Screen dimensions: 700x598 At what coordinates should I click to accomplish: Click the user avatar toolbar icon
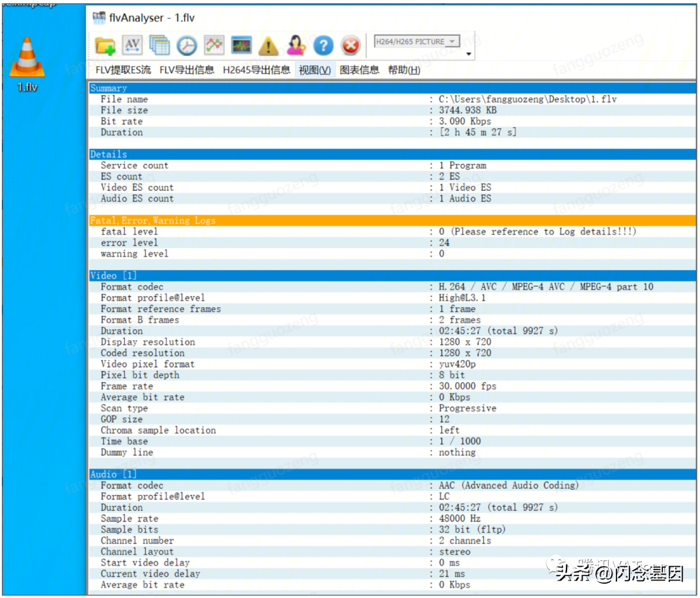tap(296, 45)
